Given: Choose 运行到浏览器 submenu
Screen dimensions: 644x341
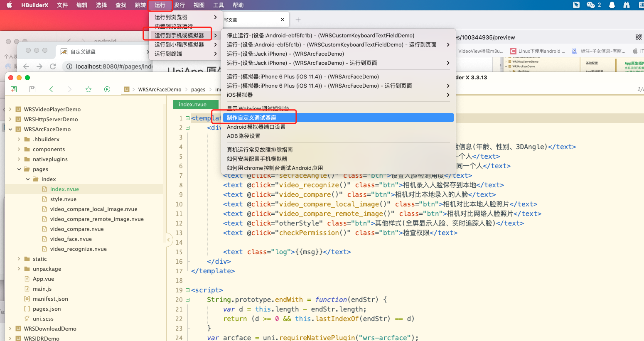Looking at the screenshot, I should click(185, 17).
